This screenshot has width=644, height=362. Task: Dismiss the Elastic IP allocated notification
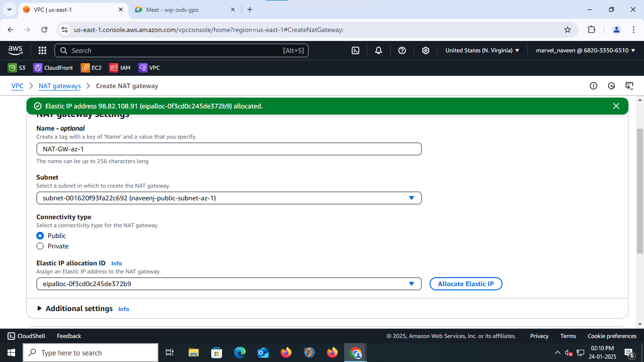[x=616, y=106]
